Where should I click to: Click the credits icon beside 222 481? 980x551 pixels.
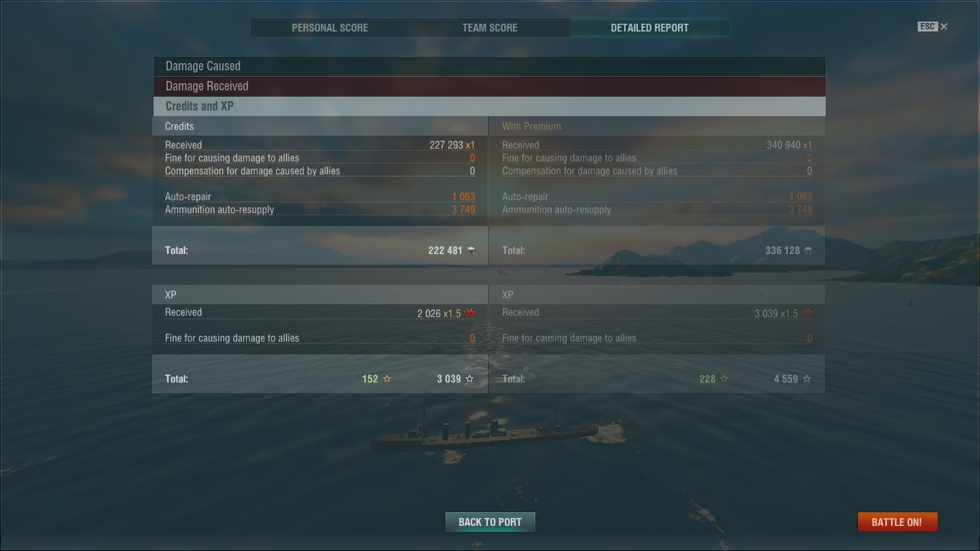[x=471, y=250]
